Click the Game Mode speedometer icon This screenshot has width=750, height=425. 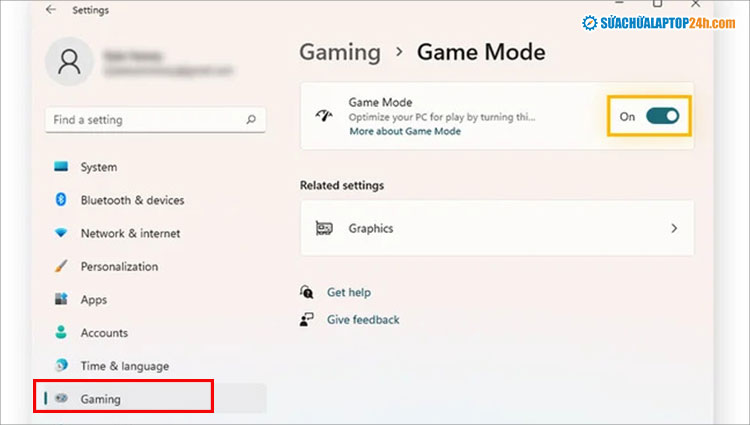(x=324, y=116)
